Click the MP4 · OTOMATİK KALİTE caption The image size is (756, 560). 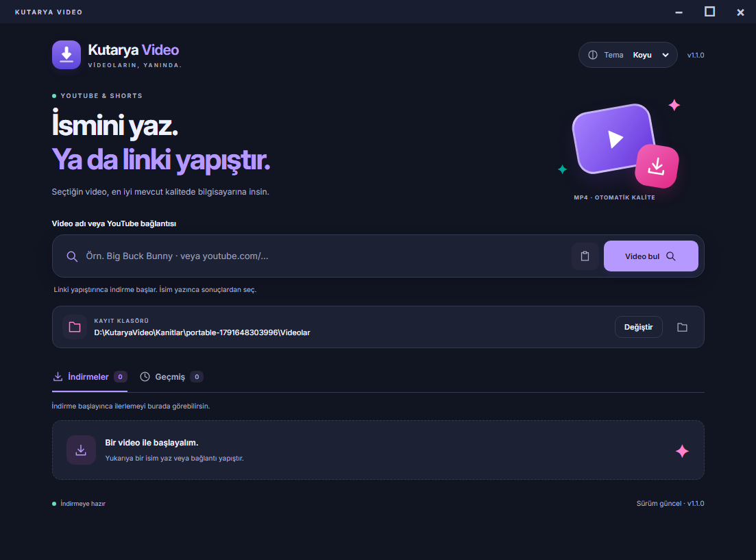(614, 197)
